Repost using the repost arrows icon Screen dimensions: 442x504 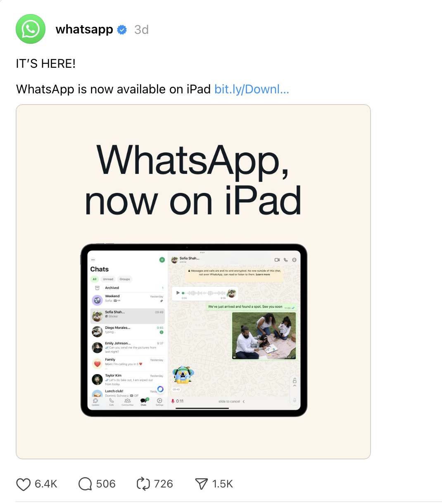pos(143,484)
